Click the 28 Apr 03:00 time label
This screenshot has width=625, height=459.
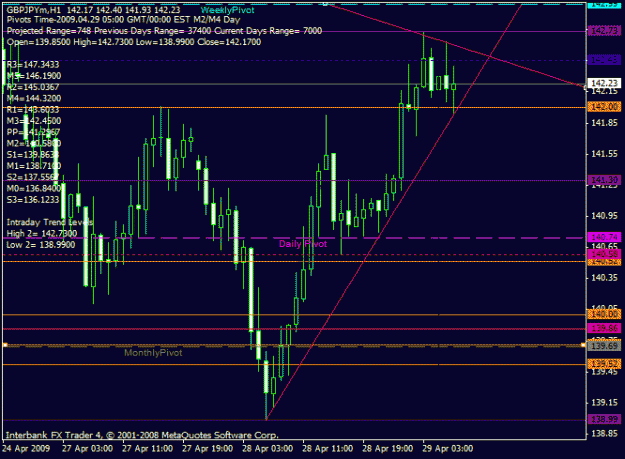(x=267, y=449)
